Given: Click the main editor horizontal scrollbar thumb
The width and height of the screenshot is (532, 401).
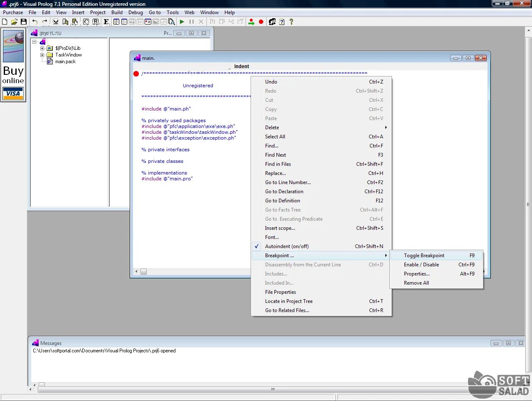Looking at the screenshot, I should [x=143, y=272].
